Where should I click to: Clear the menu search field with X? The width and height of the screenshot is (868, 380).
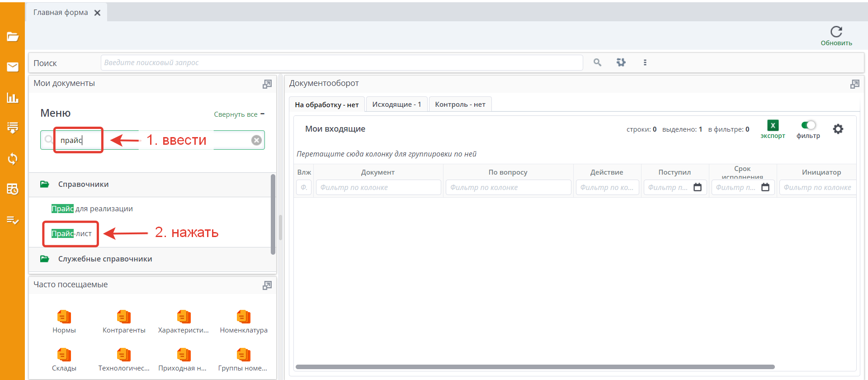256,140
